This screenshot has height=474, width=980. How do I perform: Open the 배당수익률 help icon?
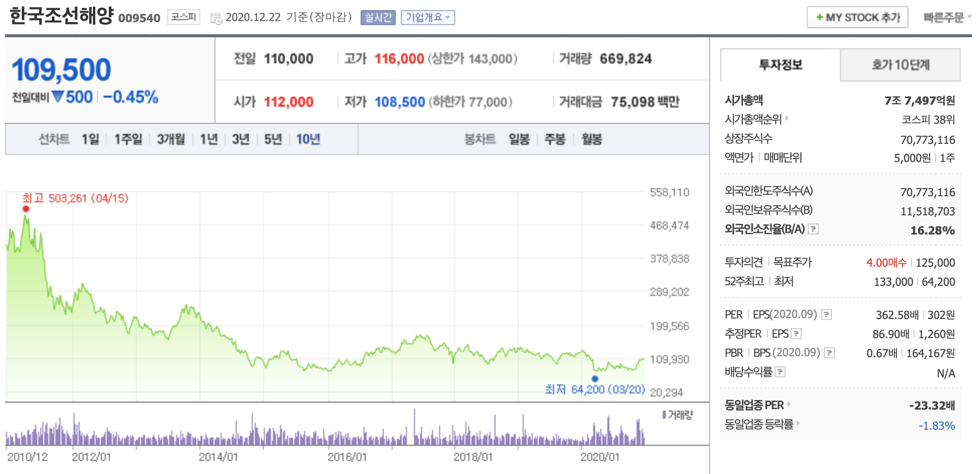[x=781, y=371]
